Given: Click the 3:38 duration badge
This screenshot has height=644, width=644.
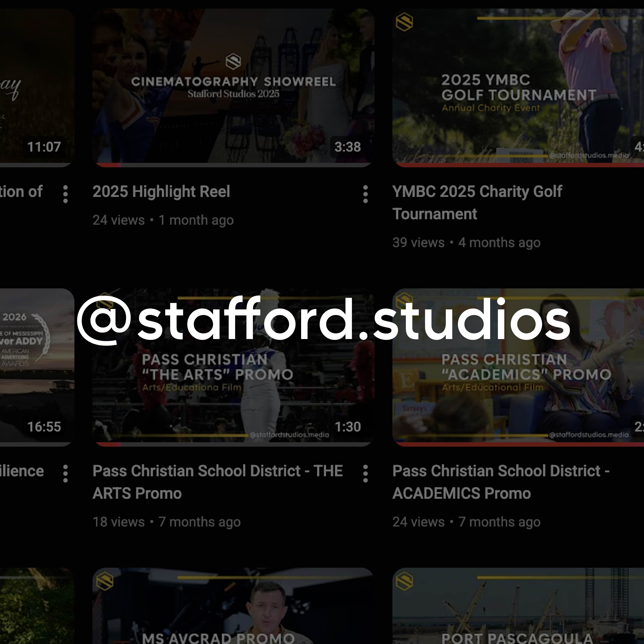Looking at the screenshot, I should [347, 147].
